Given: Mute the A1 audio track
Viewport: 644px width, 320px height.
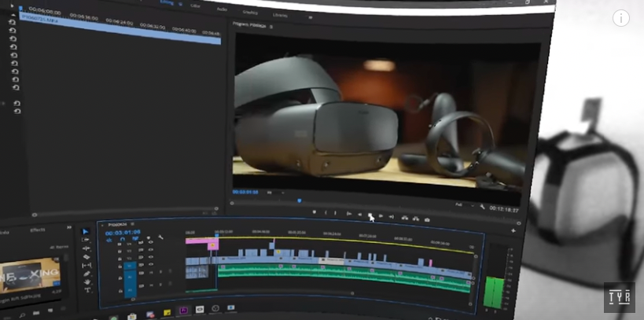Looking at the screenshot, I should click(151, 272).
